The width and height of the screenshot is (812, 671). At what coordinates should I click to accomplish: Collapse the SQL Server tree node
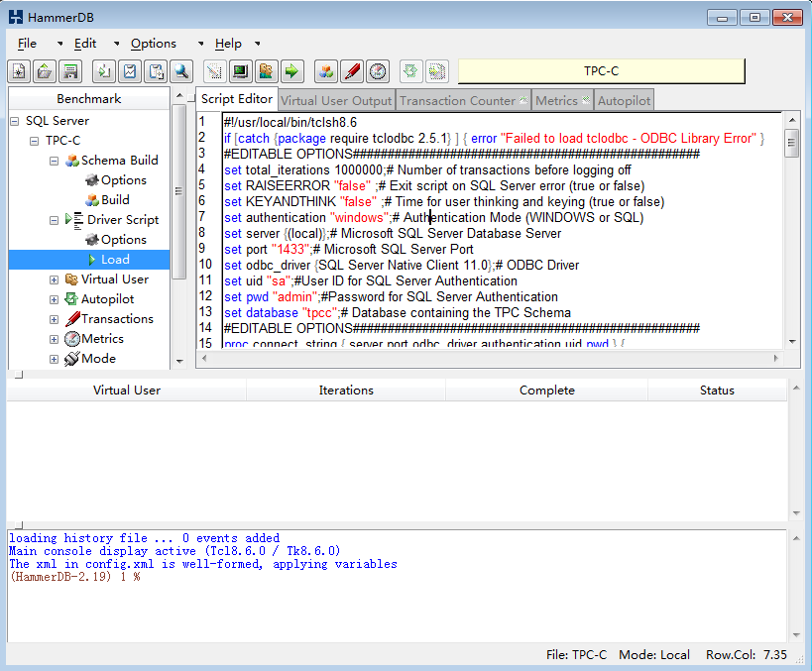(x=15, y=121)
